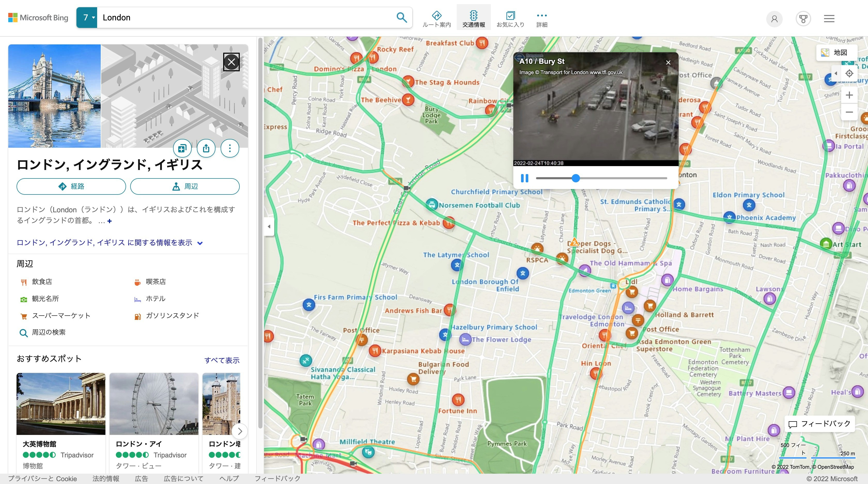
Task: Zoom in on the map
Action: point(849,95)
